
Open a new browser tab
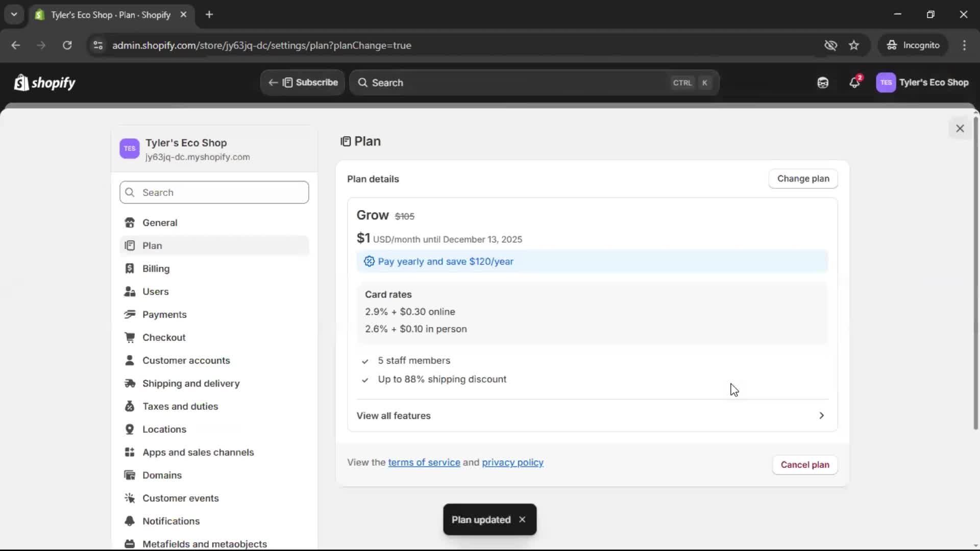coord(209,15)
